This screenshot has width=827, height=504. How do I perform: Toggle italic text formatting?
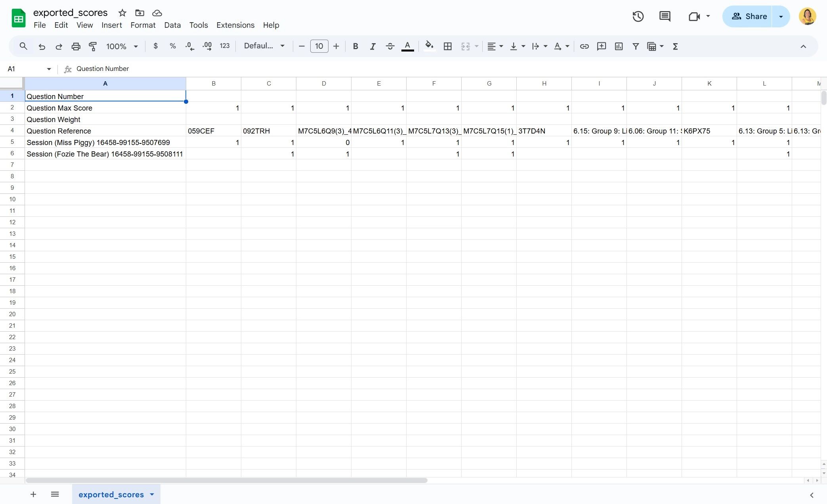tap(372, 46)
